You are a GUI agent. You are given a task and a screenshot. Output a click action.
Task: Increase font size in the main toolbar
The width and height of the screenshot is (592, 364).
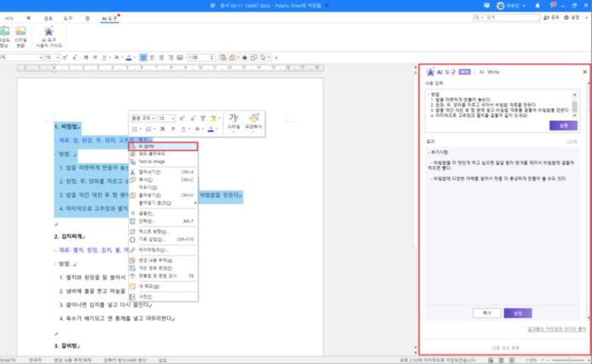pos(65,58)
